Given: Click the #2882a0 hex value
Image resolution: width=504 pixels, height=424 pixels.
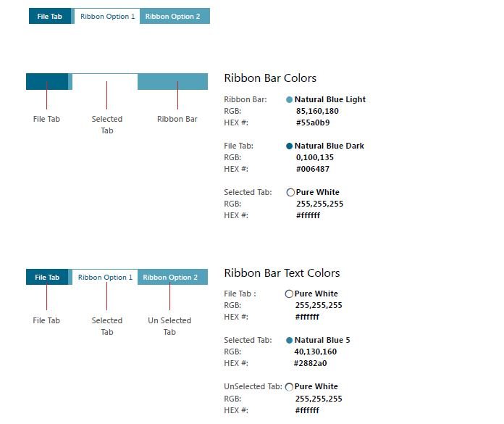Looking at the screenshot, I should (x=310, y=363).
